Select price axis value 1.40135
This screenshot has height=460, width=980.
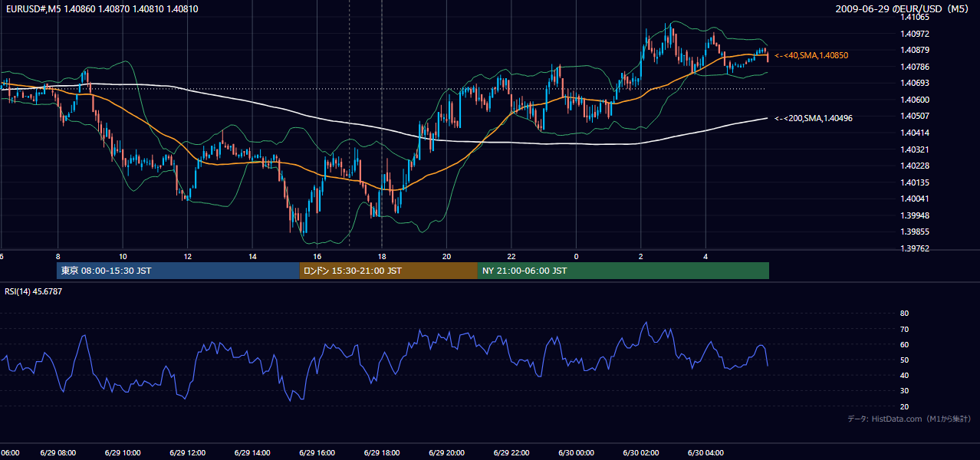916,182
